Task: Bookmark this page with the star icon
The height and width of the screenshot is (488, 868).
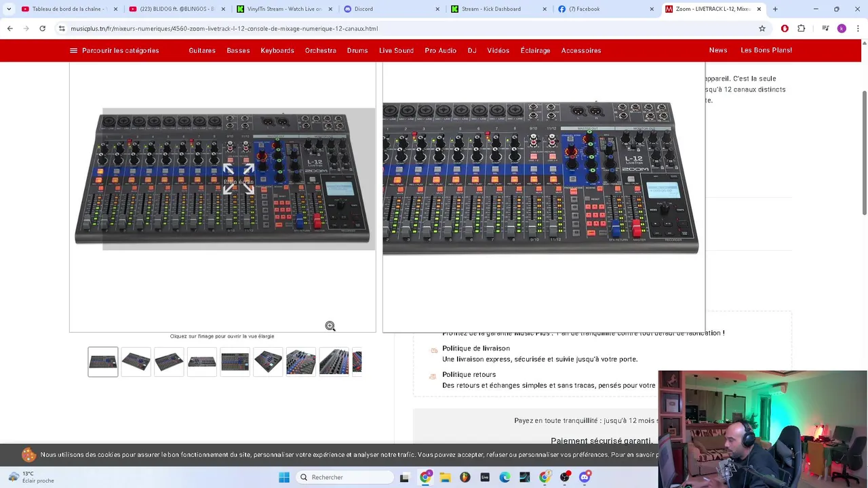Action: click(762, 28)
